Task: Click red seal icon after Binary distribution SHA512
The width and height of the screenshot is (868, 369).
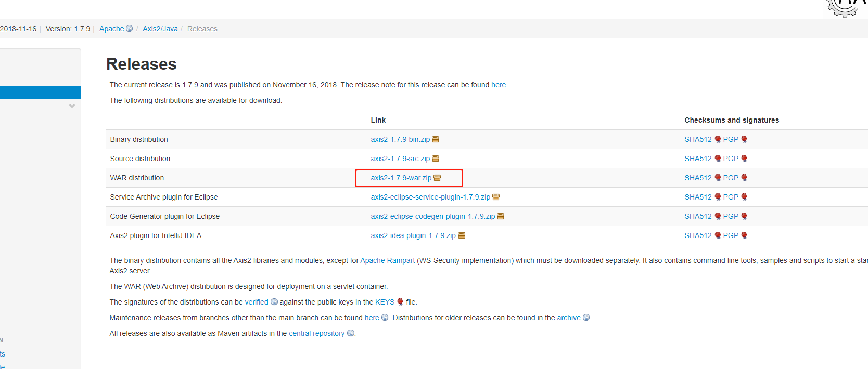Action: point(718,139)
